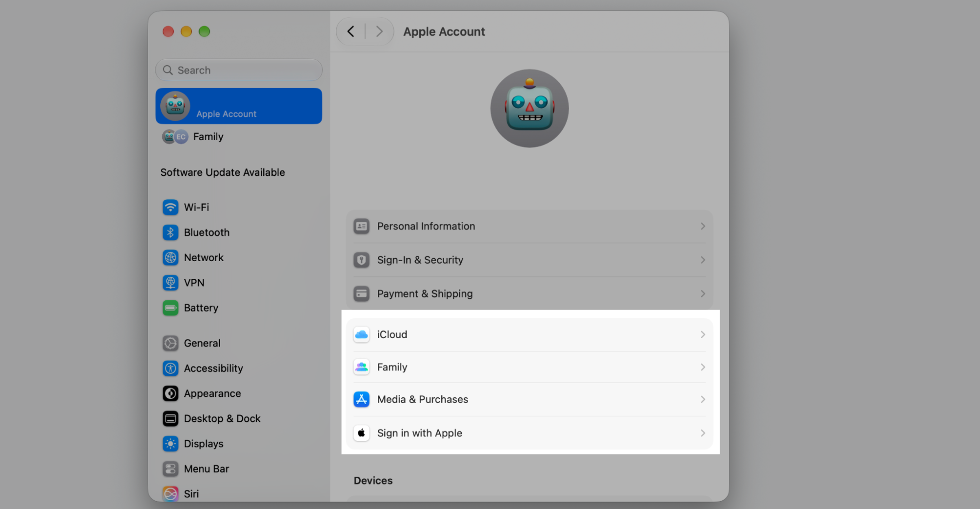This screenshot has width=980, height=509.
Task: Click the Accessibility icon
Action: click(170, 368)
